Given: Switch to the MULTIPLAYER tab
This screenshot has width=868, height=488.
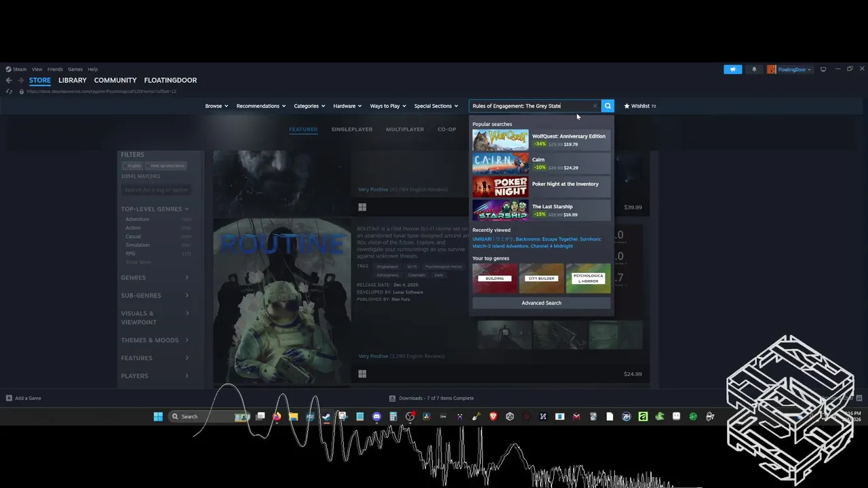Looking at the screenshot, I should [405, 129].
